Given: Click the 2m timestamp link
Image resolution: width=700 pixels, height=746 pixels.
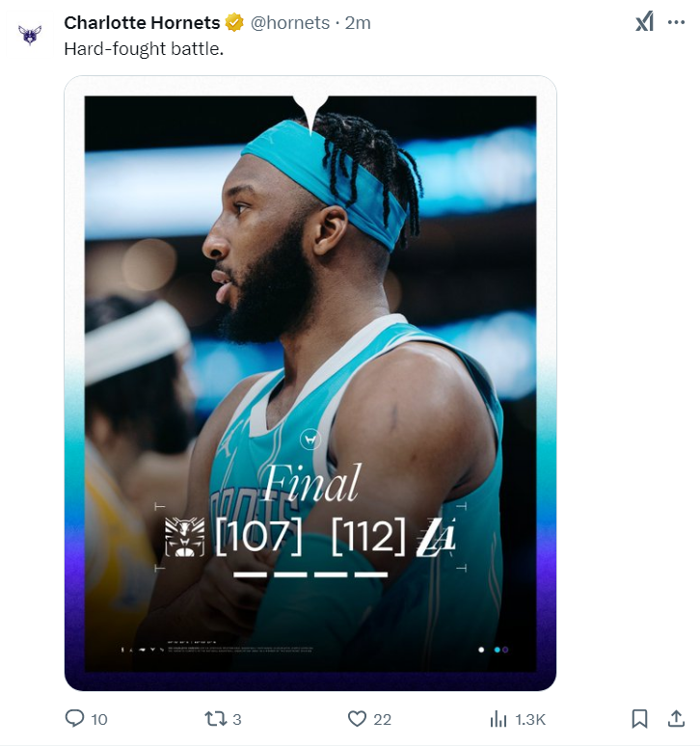Looking at the screenshot, I should 358,22.
